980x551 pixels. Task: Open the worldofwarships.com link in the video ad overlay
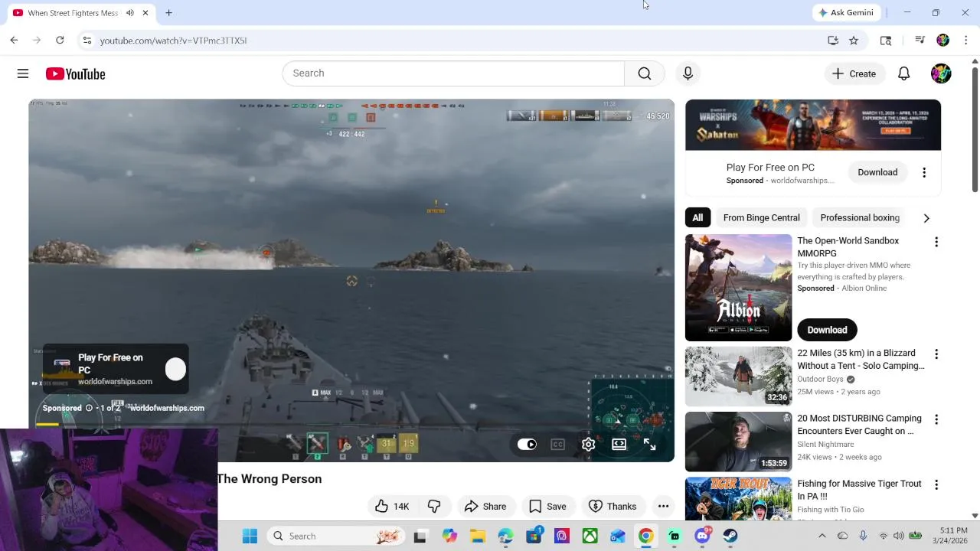click(x=167, y=408)
